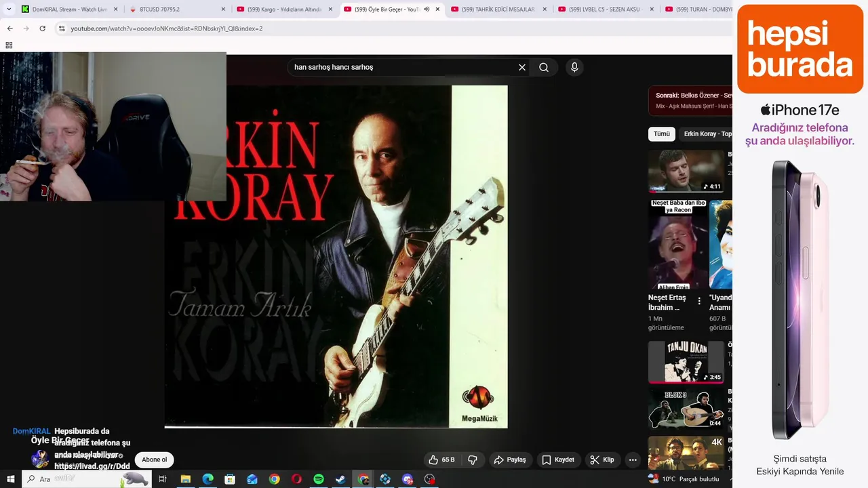
Task: Open Steam from the taskbar
Action: click(340, 479)
